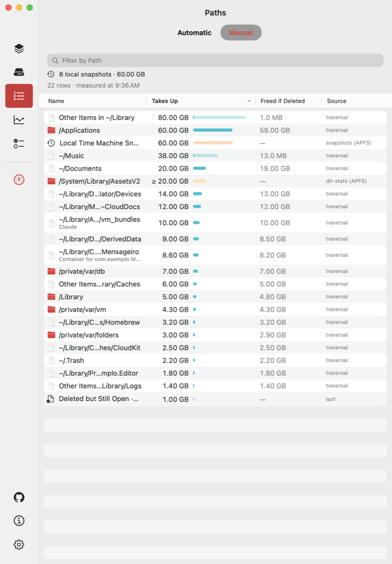The image size is (392, 564).
Task: Click the snapshots clock icon near summary
Action: coord(51,74)
